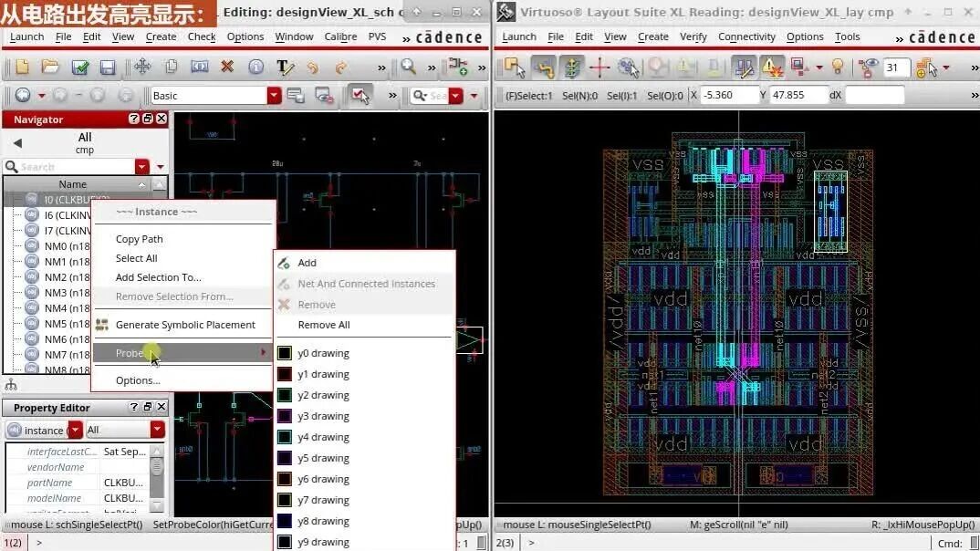Click the checkbox-with-cursor selection icon
Screen dimensions: 980x551
[x=360, y=96]
